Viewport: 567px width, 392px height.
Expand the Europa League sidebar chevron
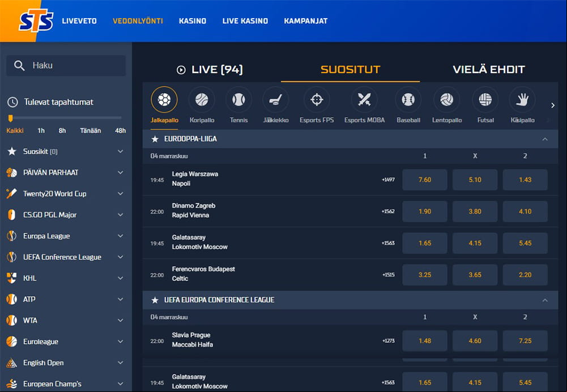click(x=121, y=236)
